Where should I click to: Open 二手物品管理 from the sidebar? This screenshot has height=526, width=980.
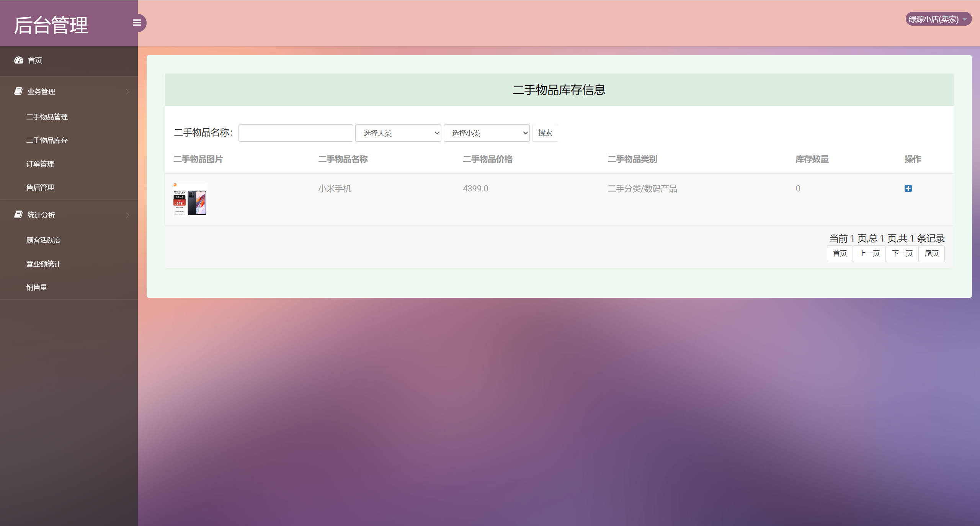click(x=47, y=117)
